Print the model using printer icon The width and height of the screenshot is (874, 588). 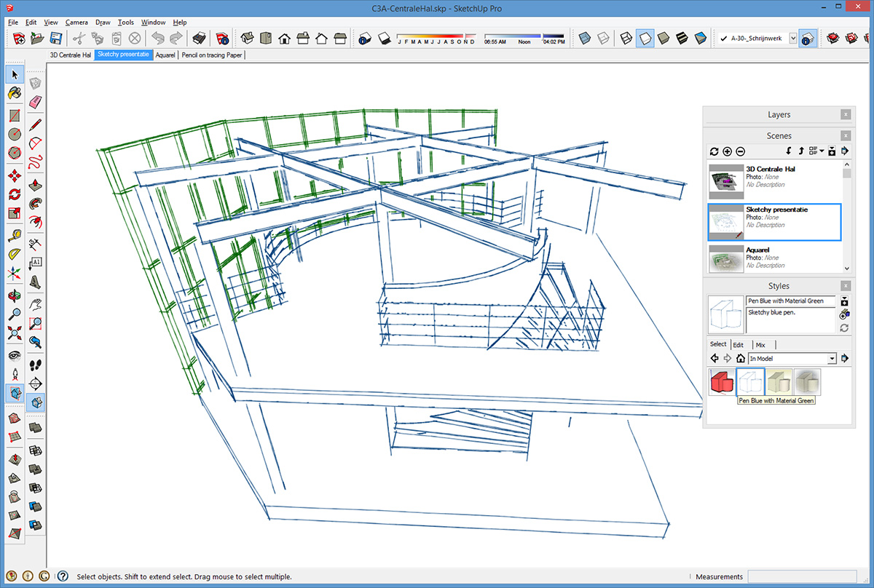coord(199,39)
